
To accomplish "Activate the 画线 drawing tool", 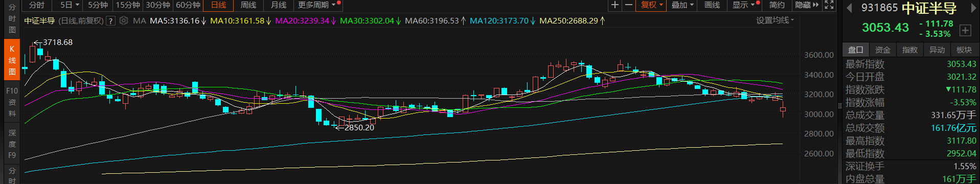I will (712, 5).
